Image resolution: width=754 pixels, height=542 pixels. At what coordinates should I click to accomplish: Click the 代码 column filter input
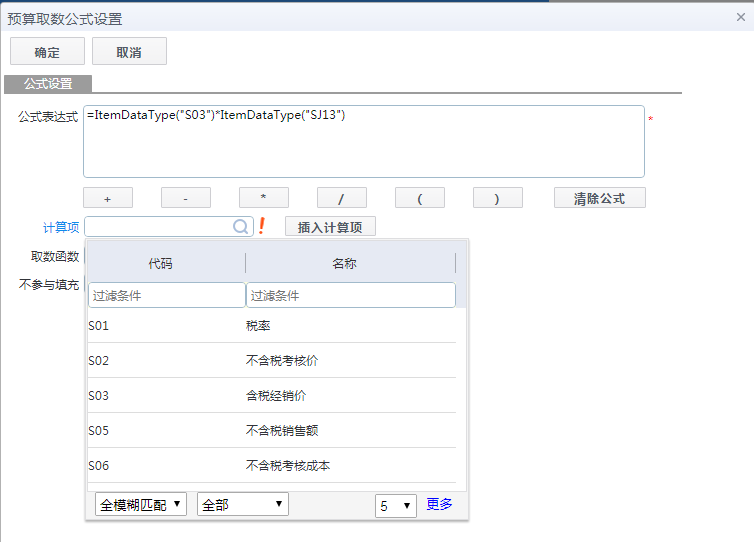(166, 295)
